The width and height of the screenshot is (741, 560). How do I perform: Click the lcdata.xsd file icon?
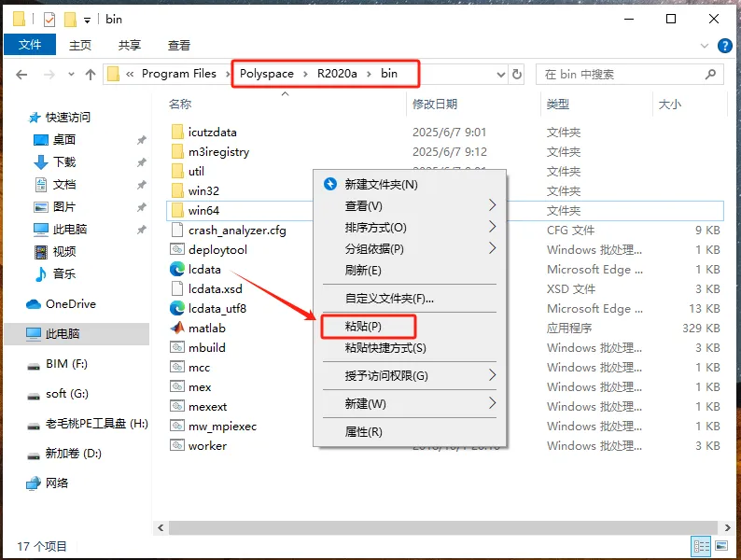(177, 288)
